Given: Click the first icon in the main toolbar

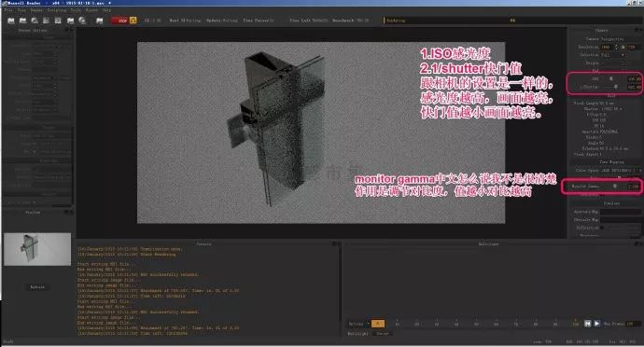Looking at the screenshot, I should (x=11, y=21).
